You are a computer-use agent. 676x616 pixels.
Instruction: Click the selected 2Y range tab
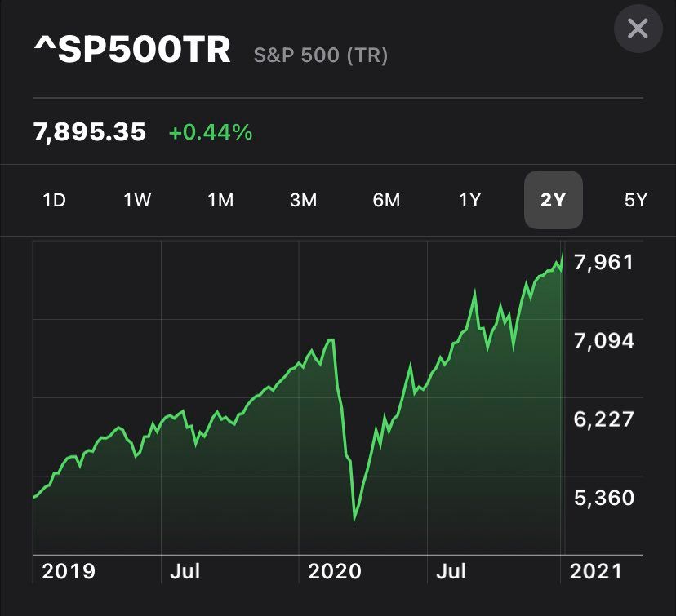click(x=553, y=200)
